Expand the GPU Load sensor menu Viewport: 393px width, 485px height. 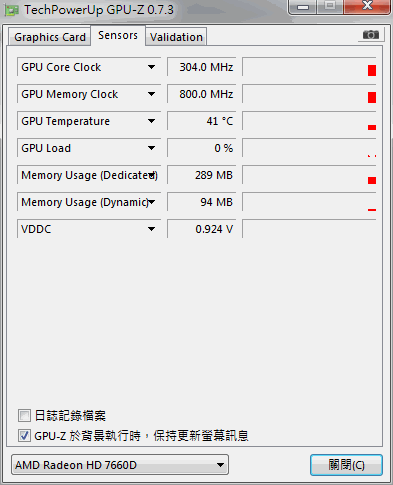pos(151,148)
